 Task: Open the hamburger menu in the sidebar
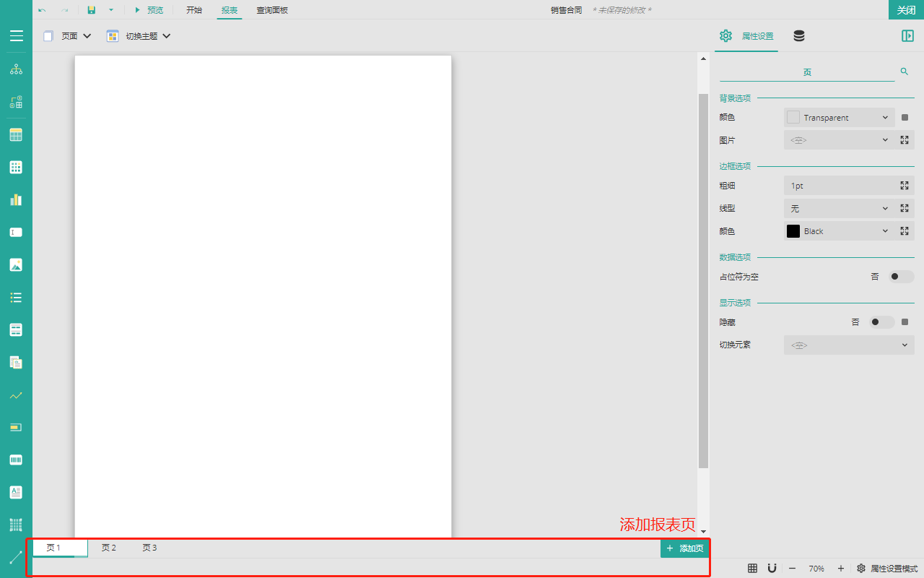point(16,36)
